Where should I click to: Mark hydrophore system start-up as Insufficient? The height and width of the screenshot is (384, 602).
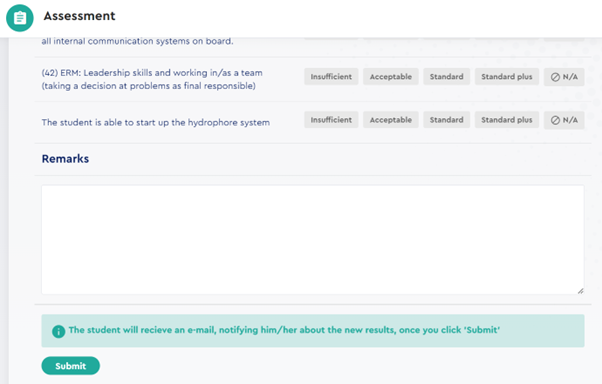click(x=331, y=120)
